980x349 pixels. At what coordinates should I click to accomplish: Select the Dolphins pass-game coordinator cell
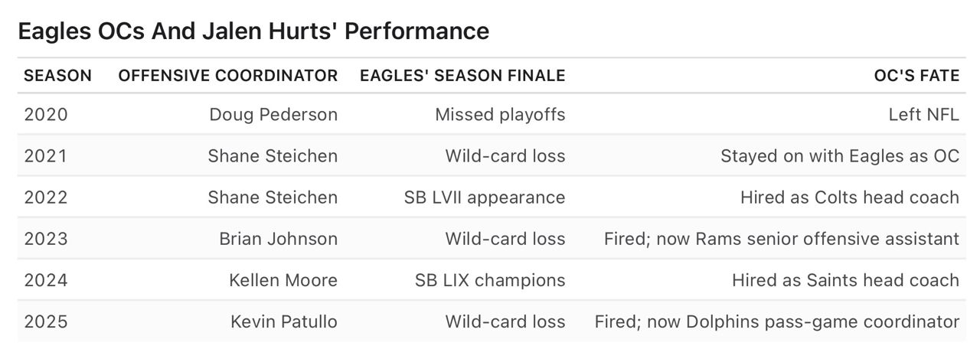pyautogui.click(x=776, y=321)
